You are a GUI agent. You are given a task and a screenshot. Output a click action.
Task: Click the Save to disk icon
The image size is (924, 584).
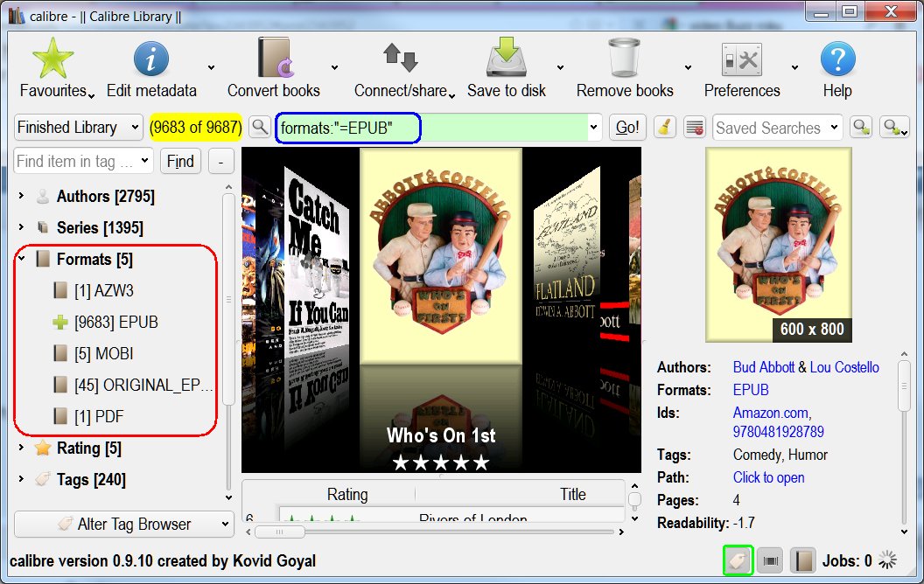507,57
